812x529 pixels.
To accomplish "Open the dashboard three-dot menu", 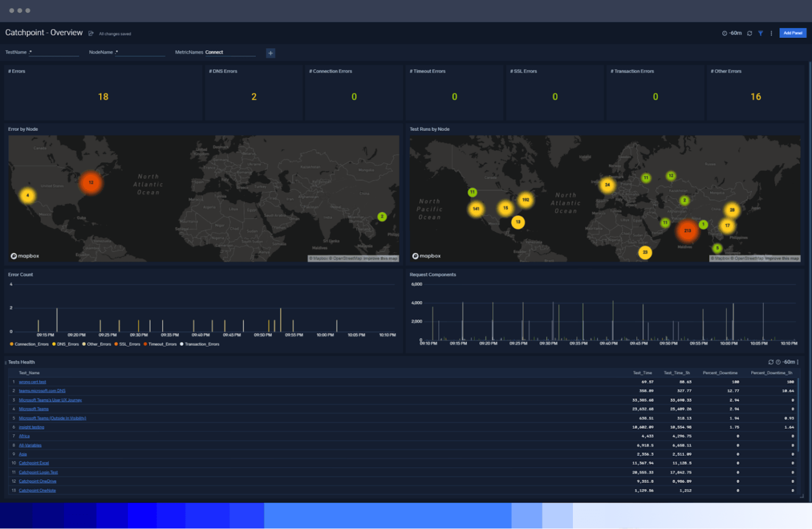I will 770,33.
